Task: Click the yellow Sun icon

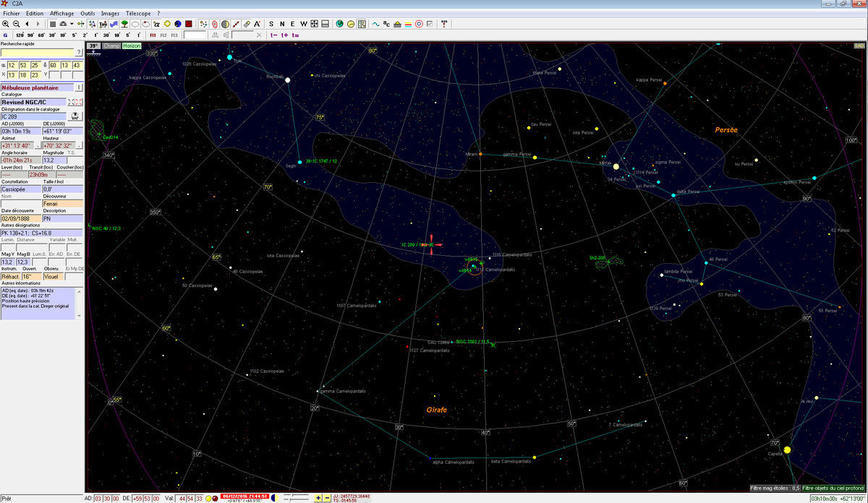Action: pyautogui.click(x=167, y=24)
